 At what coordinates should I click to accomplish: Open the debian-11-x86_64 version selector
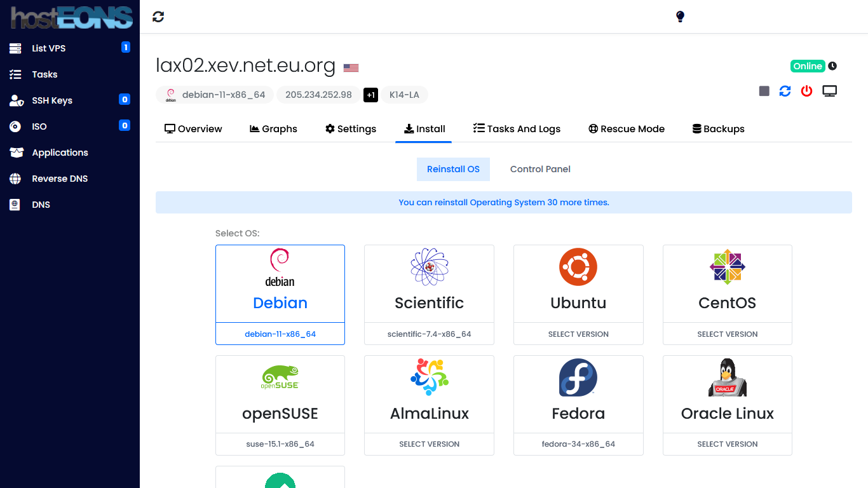280,334
